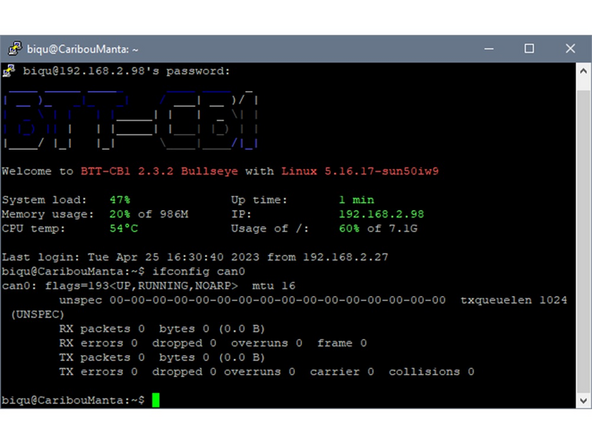Click the green cursor at the prompt
The width and height of the screenshot is (592, 444).
coord(156,400)
